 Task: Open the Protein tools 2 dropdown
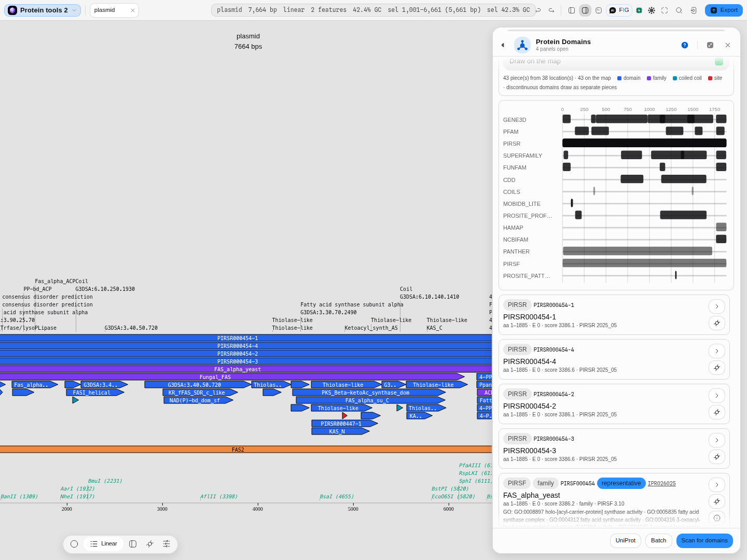click(43, 10)
